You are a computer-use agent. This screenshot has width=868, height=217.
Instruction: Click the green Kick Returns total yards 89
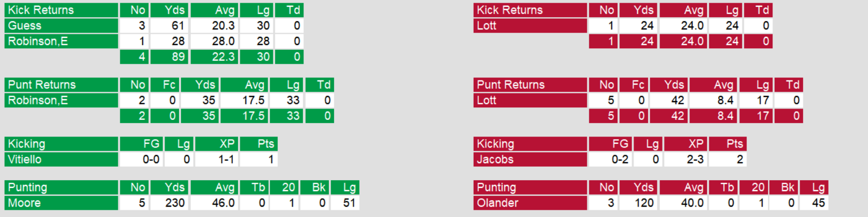click(170, 57)
